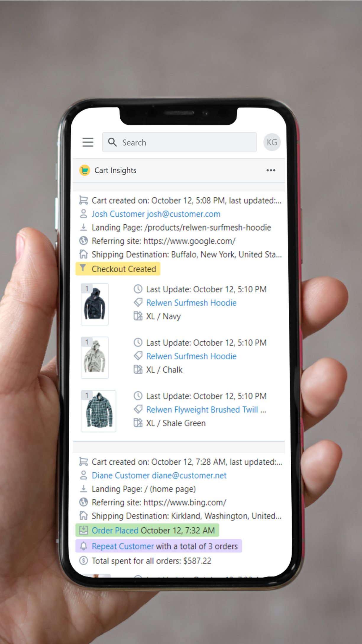The width and height of the screenshot is (362, 644).
Task: Open the Shale Green shirt thumbnail
Action: 98,411
